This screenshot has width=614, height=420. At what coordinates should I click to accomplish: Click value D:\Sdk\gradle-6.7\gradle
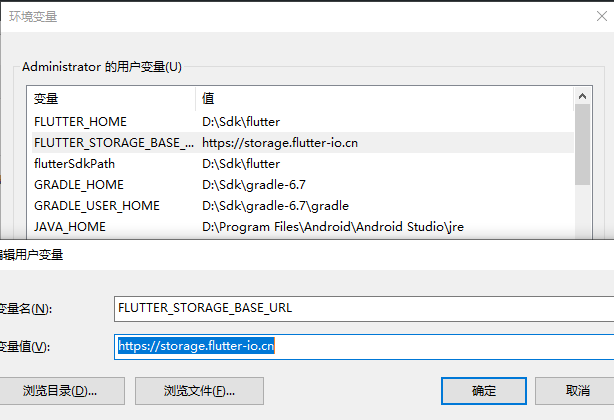(275, 206)
